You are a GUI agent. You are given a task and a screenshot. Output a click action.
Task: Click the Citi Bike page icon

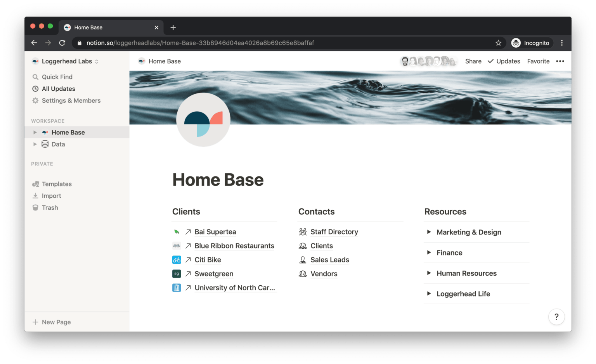pyautogui.click(x=177, y=260)
